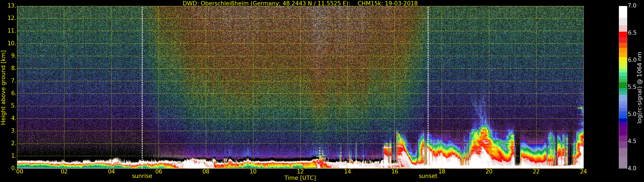This screenshot has height=182, width=644.
Task: Click the '04' time tick label
Action: [x=111, y=171]
